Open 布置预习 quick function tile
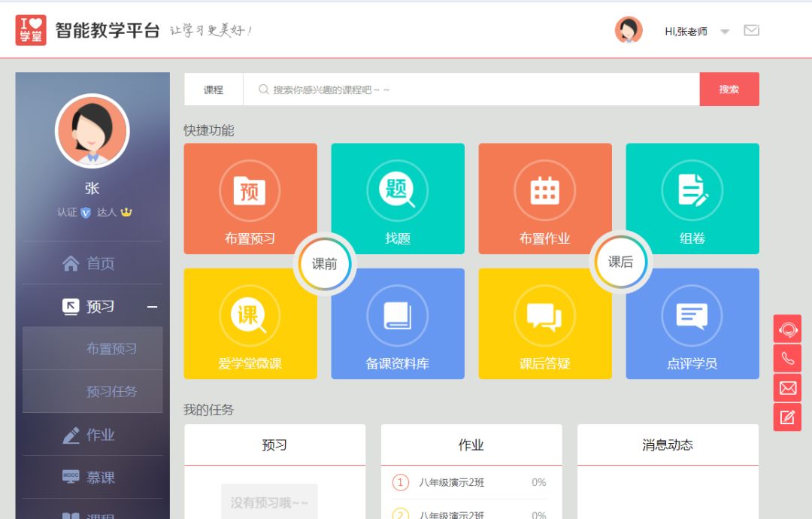 (250, 198)
